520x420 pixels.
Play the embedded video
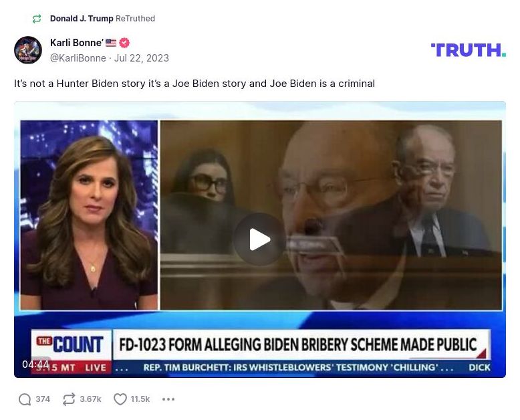pyautogui.click(x=260, y=239)
